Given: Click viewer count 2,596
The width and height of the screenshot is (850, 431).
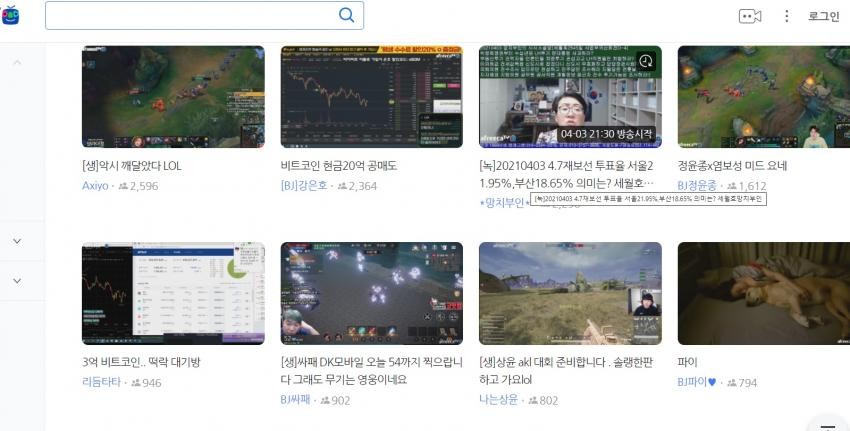Looking at the screenshot, I should pos(139,186).
